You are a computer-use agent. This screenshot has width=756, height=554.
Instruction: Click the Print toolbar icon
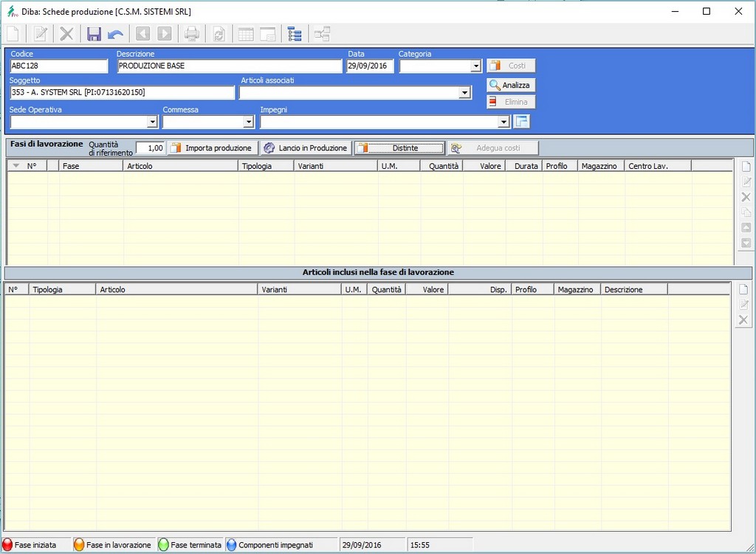click(192, 34)
